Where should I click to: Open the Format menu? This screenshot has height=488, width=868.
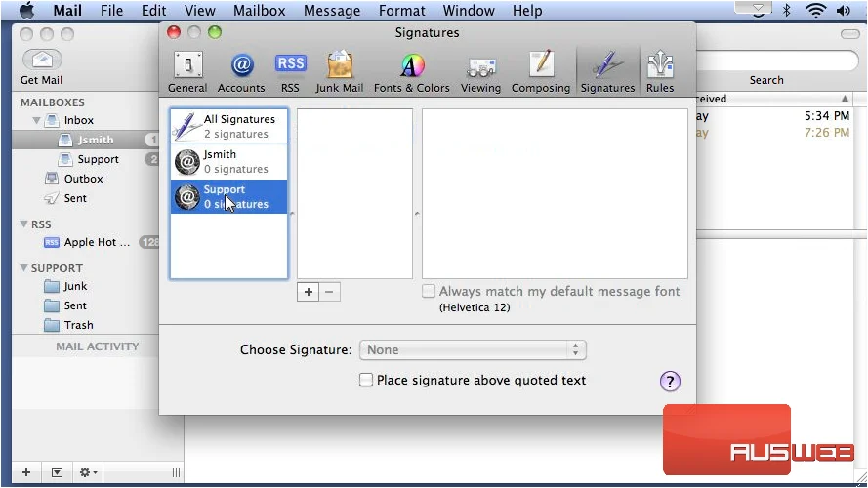(402, 10)
